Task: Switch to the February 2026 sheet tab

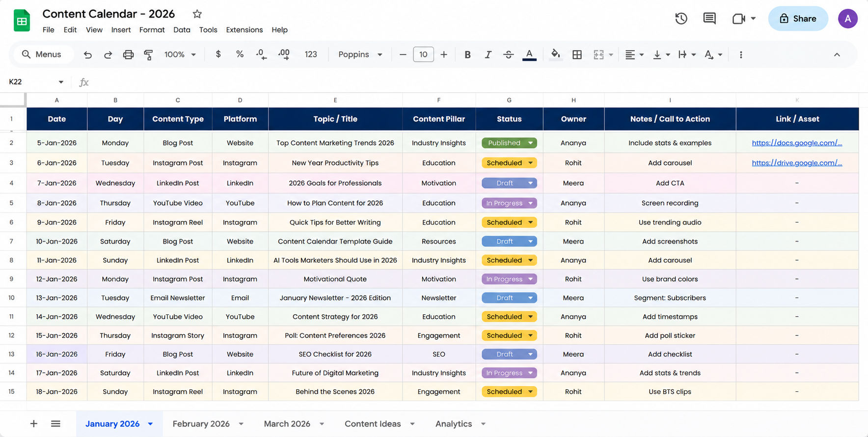Action: pos(201,424)
